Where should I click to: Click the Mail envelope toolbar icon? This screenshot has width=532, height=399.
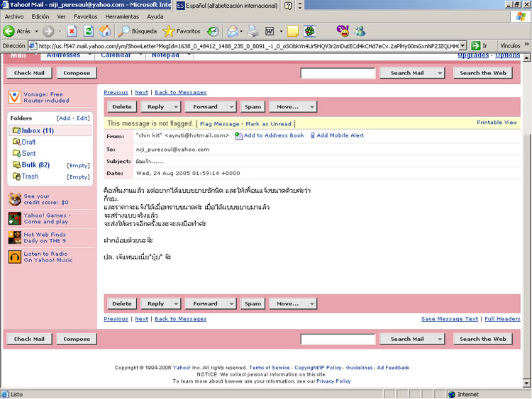[x=233, y=31]
